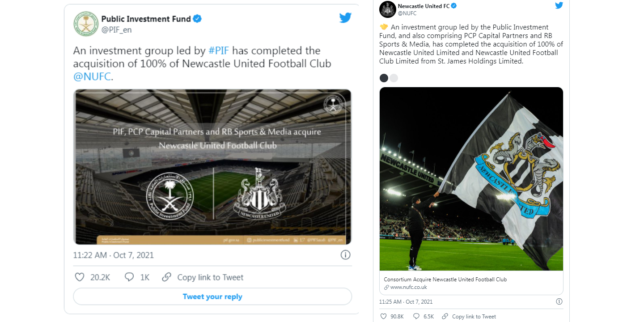The height and width of the screenshot is (322, 644).
Task: Open info icon on the NUFC tweet
Action: point(559,301)
